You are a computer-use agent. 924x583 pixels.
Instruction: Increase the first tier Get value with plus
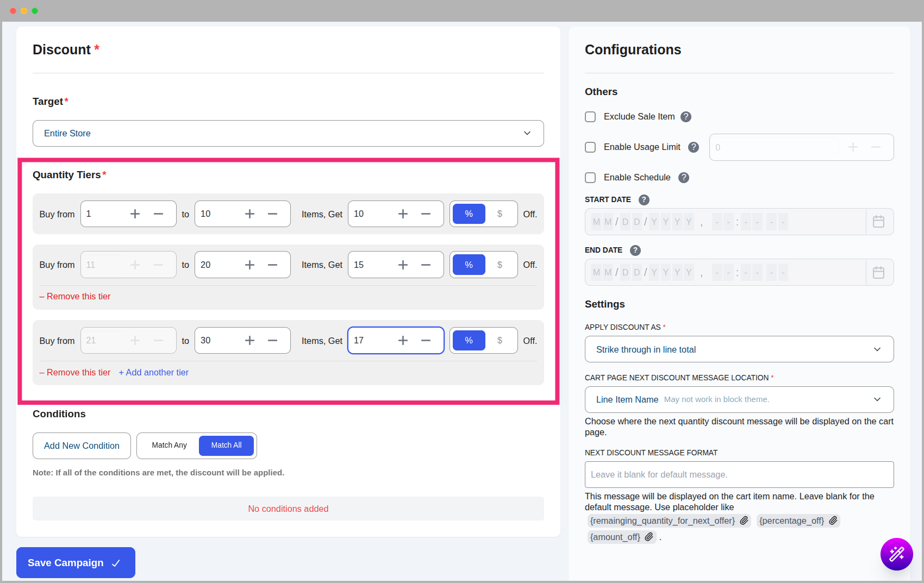(x=403, y=214)
